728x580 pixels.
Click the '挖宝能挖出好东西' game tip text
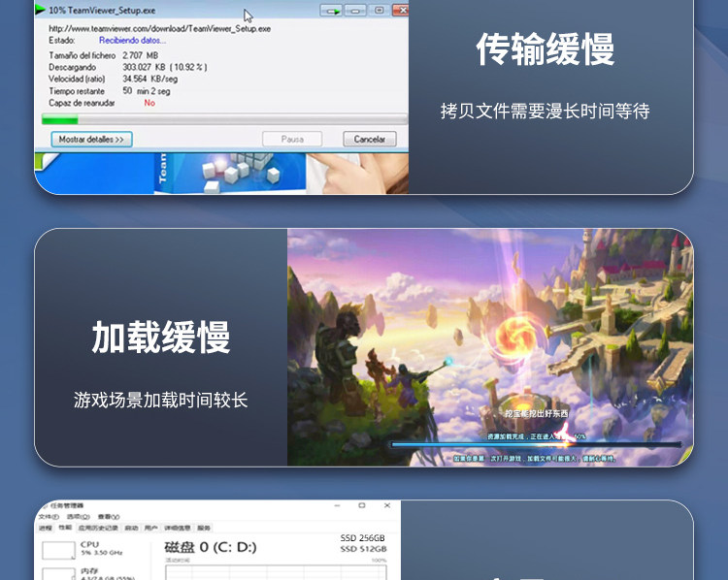pyautogui.click(x=536, y=413)
